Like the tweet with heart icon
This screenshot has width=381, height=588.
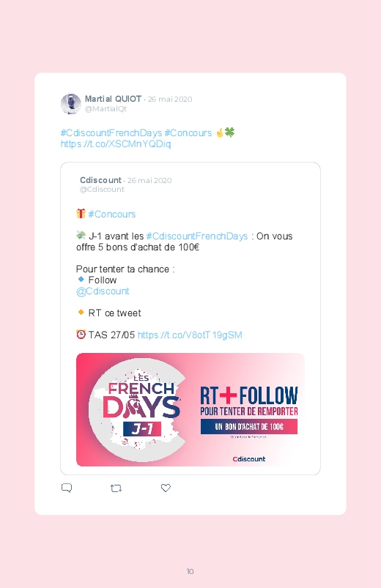tap(166, 488)
